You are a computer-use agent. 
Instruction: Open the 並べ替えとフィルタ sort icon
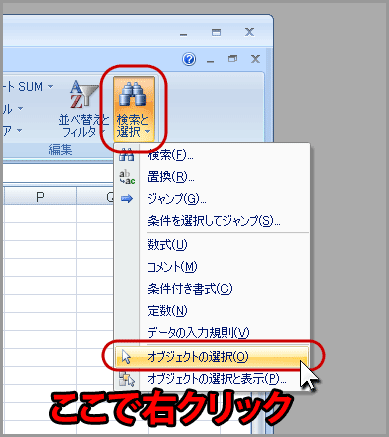tap(83, 108)
